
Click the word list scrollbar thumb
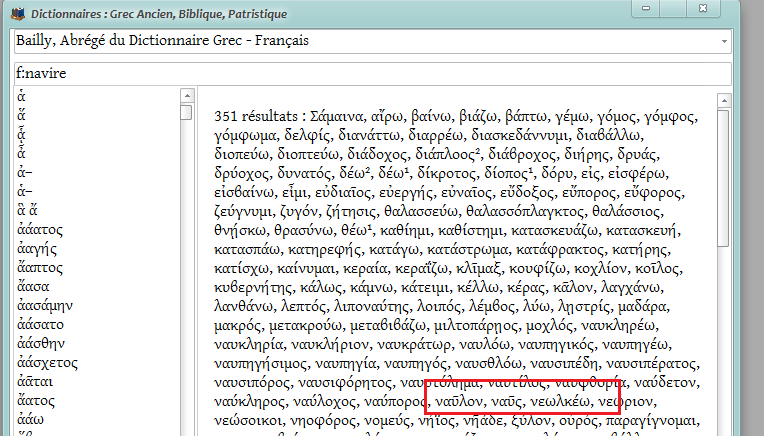tap(186, 112)
